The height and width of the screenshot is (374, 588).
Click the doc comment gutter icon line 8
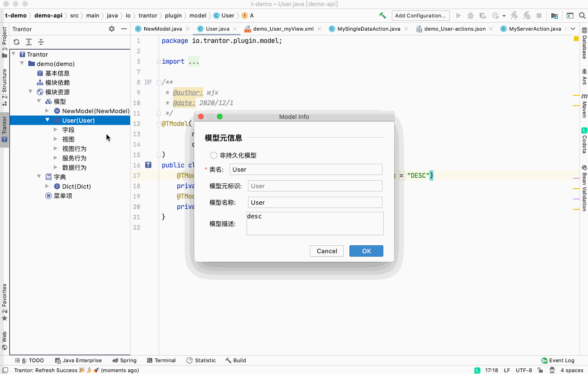pos(149,82)
